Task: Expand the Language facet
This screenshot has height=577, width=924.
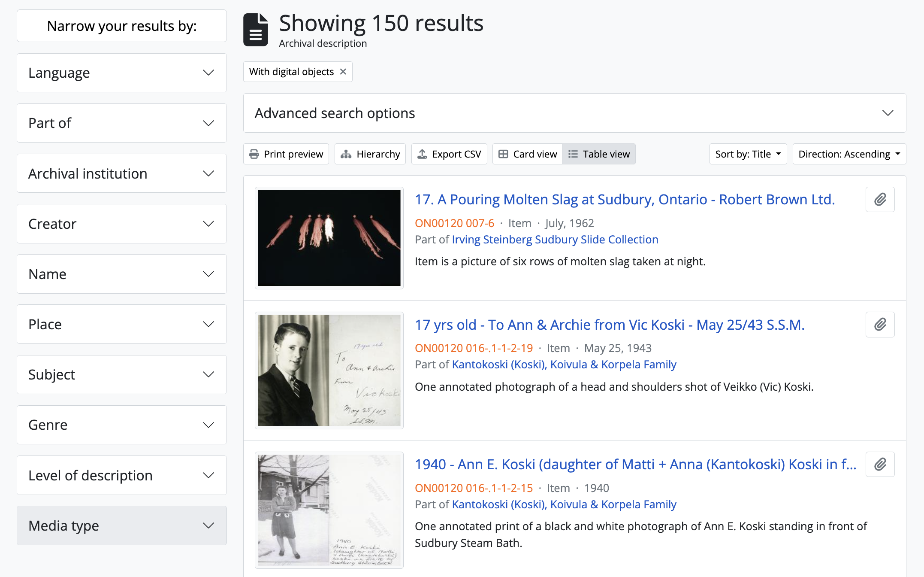Action: click(x=122, y=73)
